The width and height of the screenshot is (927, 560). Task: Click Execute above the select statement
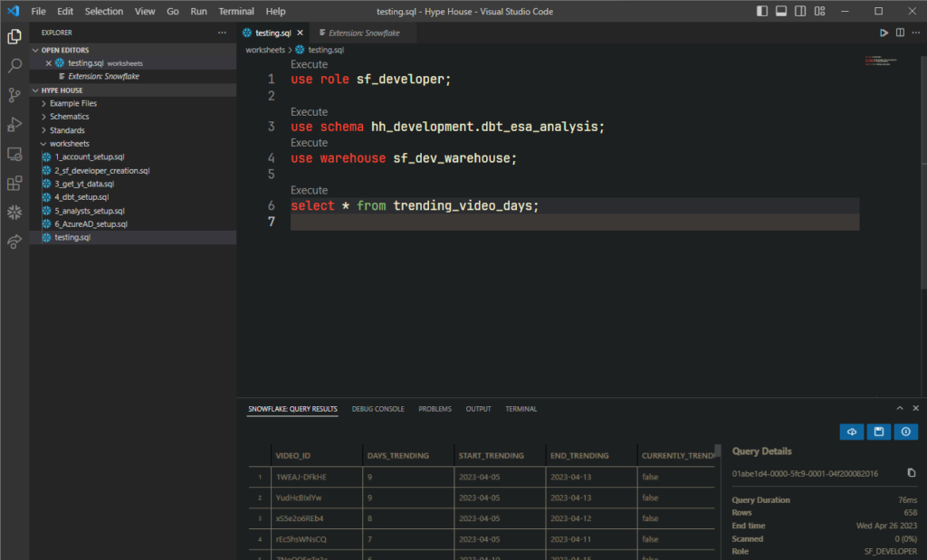tap(309, 190)
